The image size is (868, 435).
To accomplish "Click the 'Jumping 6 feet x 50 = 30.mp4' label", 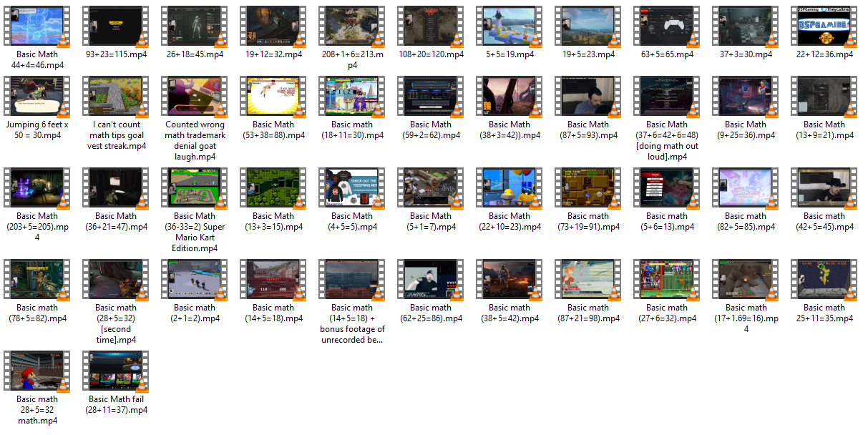I will [x=37, y=130].
